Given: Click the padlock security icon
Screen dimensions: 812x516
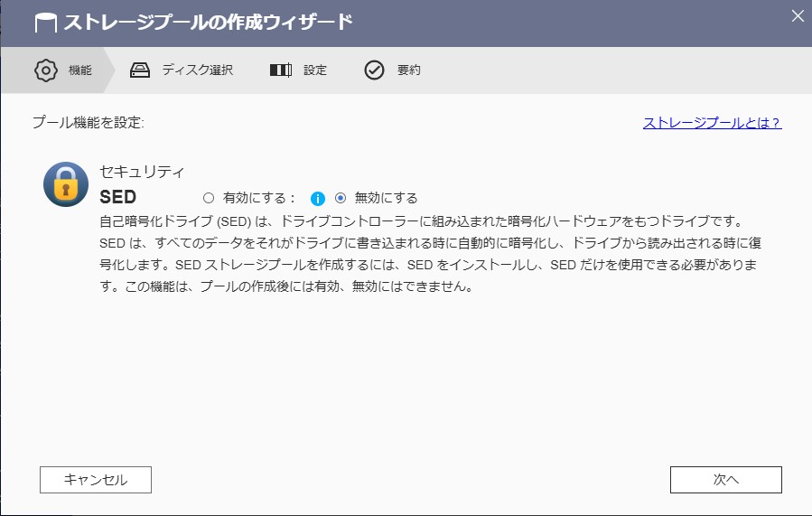Looking at the screenshot, I should (66, 184).
